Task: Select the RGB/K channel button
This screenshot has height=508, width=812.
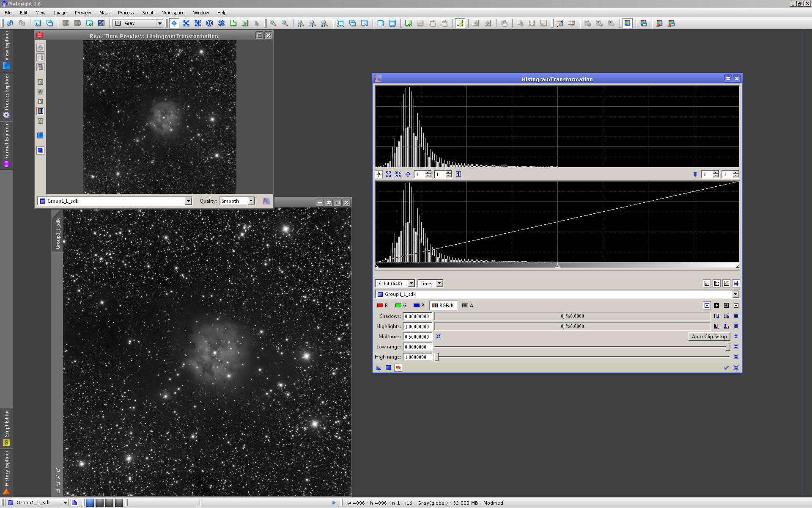Action: tap(443, 306)
